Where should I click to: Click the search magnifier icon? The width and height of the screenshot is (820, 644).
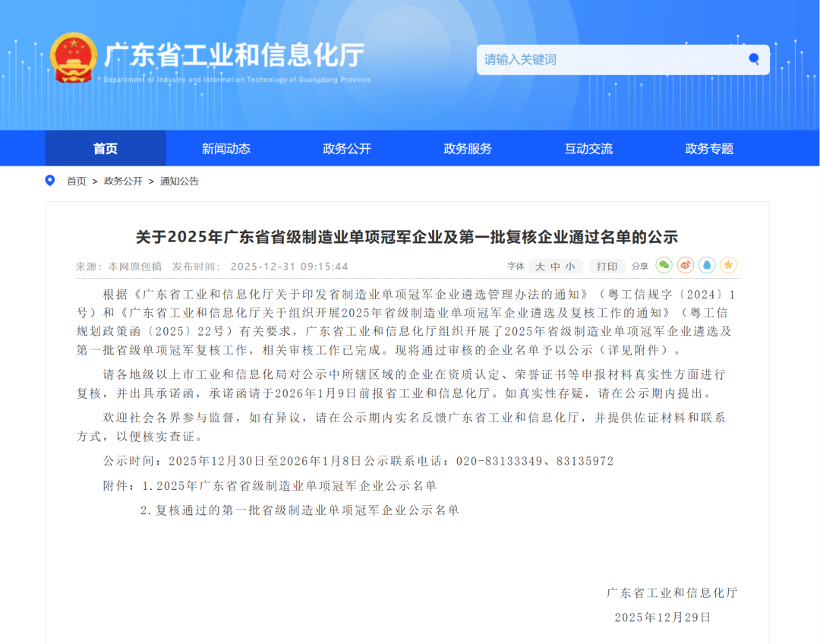tap(753, 59)
